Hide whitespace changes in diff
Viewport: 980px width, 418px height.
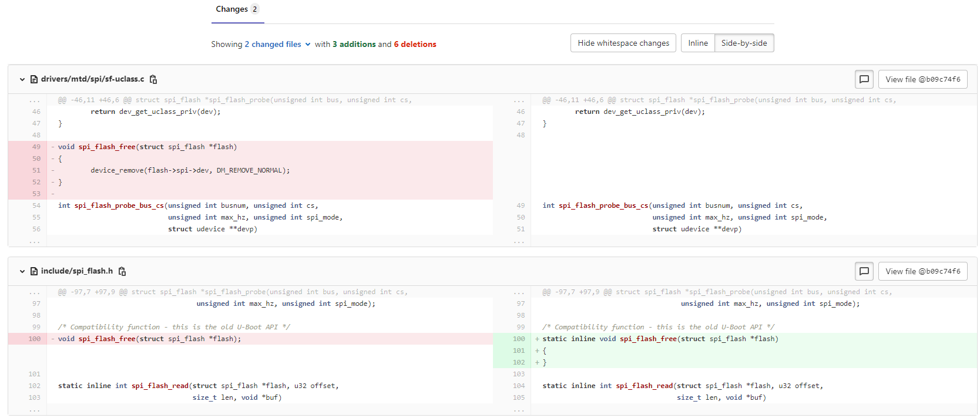pos(623,43)
